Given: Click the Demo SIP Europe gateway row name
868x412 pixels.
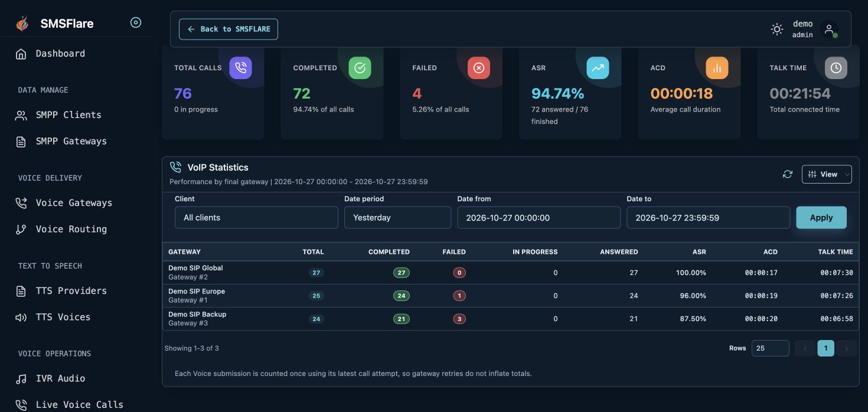Looking at the screenshot, I should [x=197, y=291].
